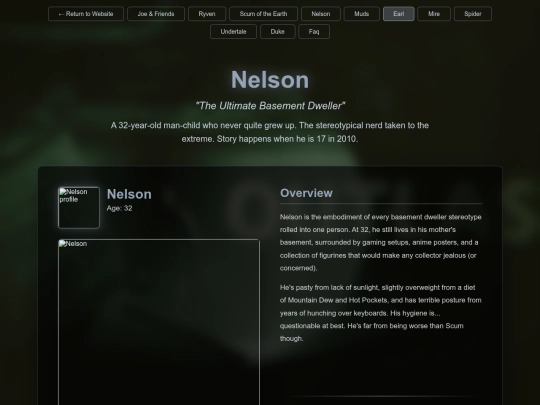Click paragraph starting 'Nelson is the embodiment'

(381, 242)
